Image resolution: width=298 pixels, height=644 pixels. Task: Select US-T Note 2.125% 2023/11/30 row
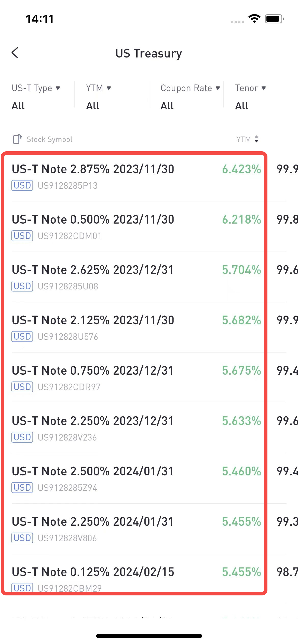pyautogui.click(x=149, y=328)
